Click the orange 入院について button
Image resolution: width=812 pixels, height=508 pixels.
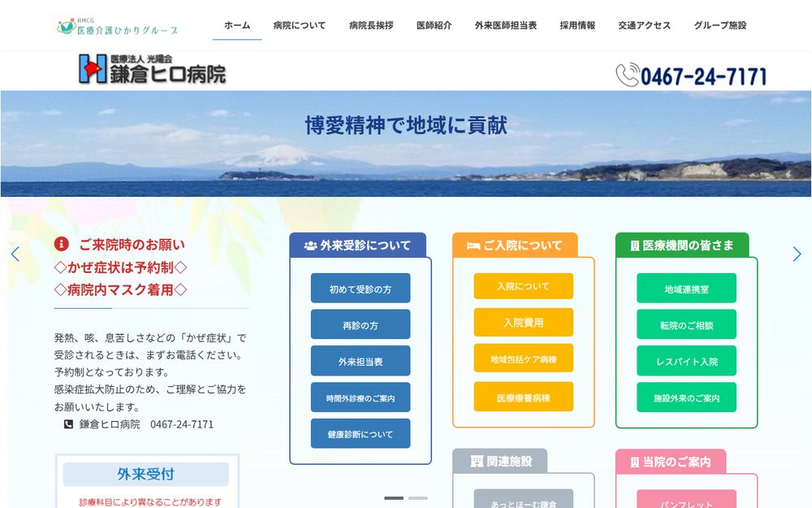(x=524, y=286)
